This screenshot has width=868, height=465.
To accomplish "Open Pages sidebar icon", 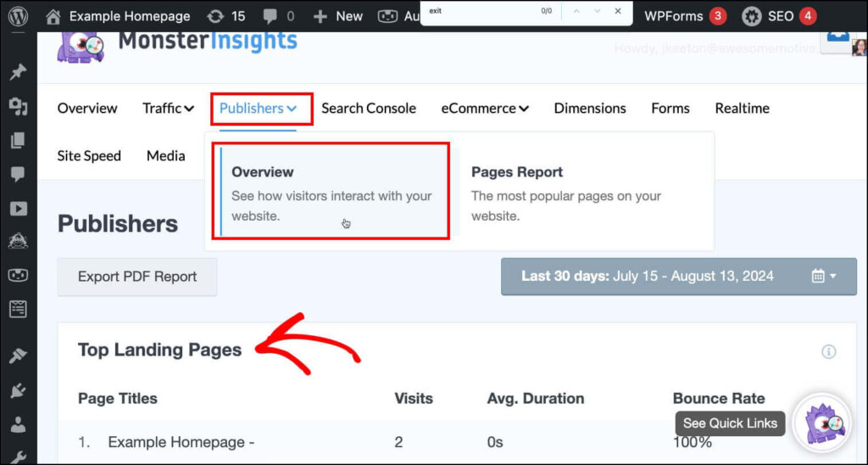I will tap(19, 140).
